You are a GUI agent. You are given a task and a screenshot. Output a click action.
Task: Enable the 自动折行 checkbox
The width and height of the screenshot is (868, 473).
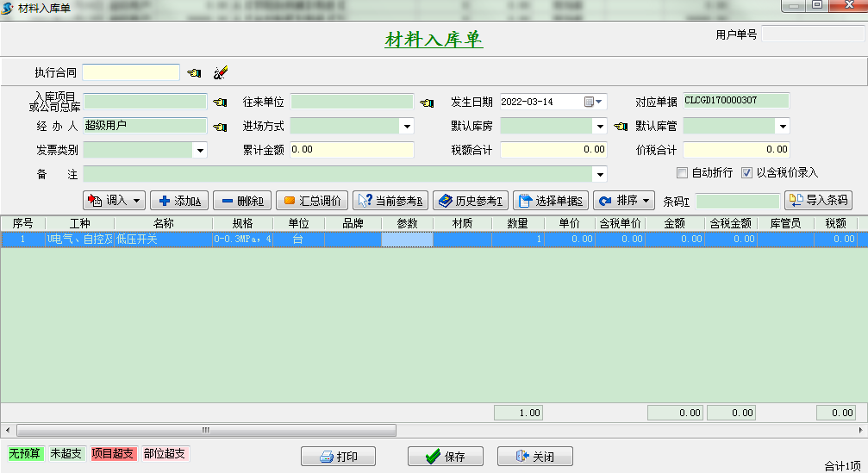683,172
